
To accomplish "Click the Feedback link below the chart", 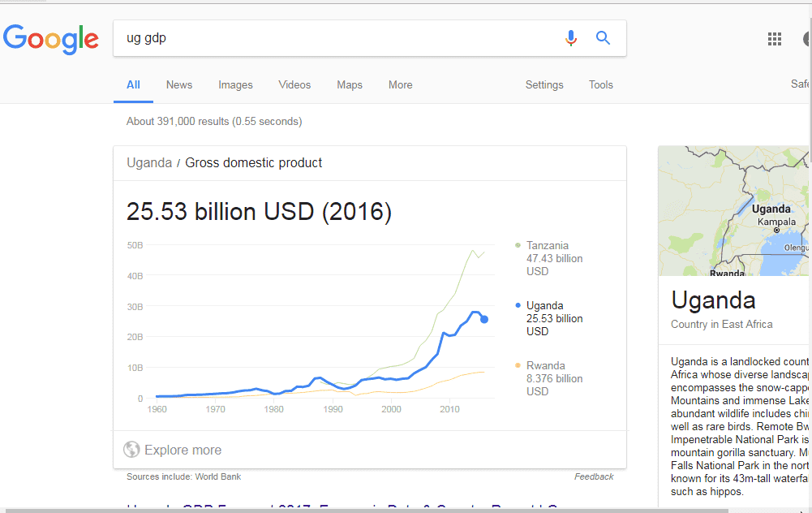I will (594, 476).
